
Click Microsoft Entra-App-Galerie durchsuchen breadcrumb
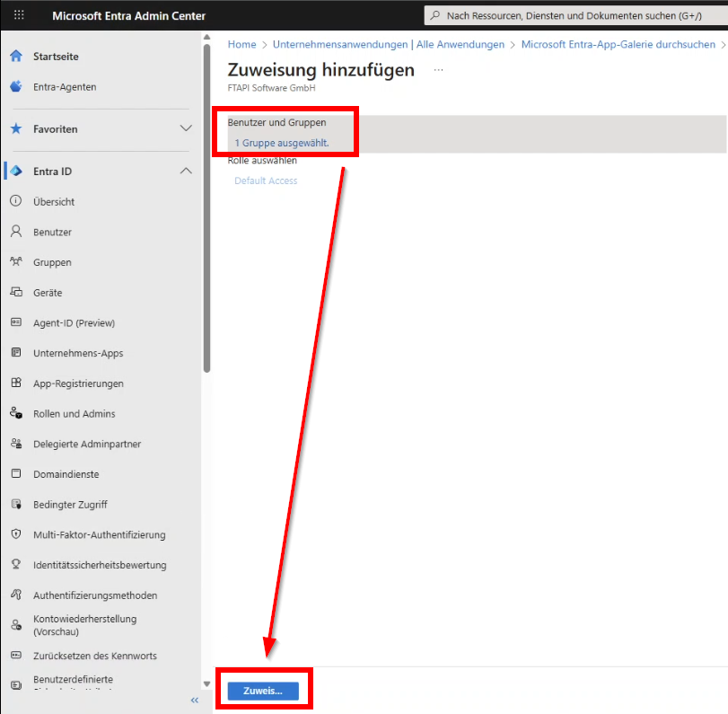[x=618, y=44]
